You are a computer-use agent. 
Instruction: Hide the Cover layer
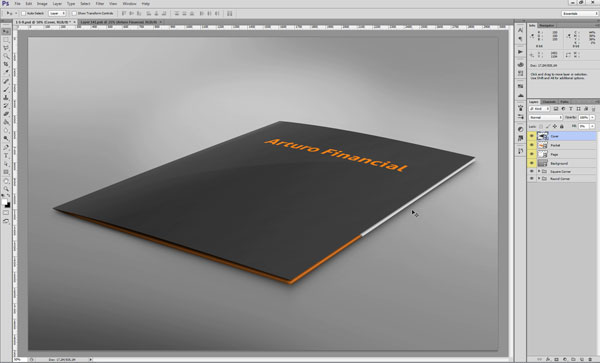[x=532, y=136]
